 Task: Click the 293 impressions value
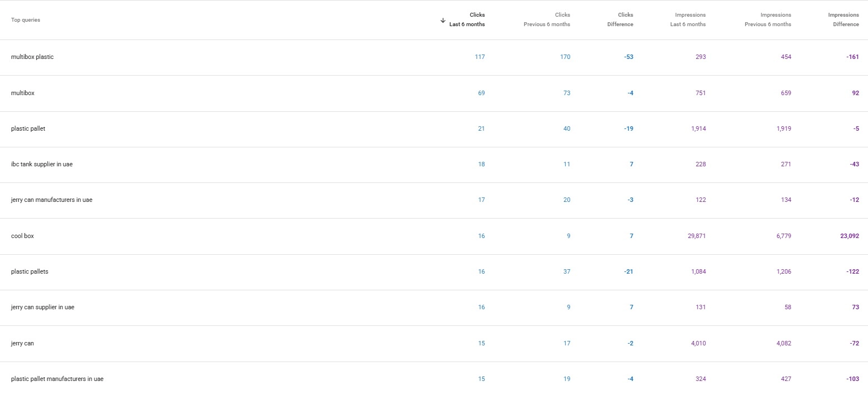(x=701, y=57)
